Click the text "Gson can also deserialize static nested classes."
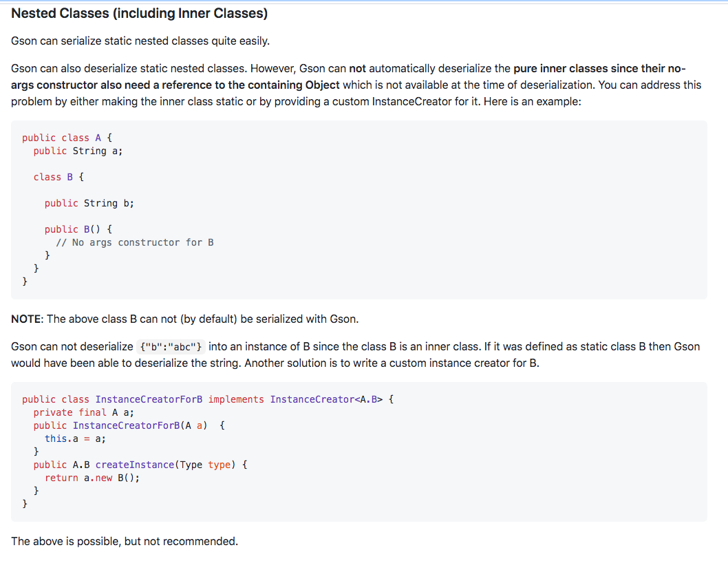Screen dimensions: 728x561 129,68
